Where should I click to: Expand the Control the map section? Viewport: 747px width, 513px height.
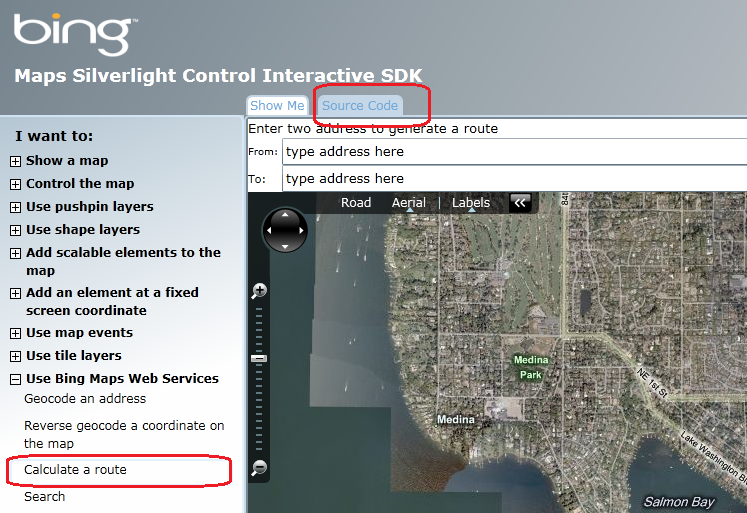(x=15, y=184)
